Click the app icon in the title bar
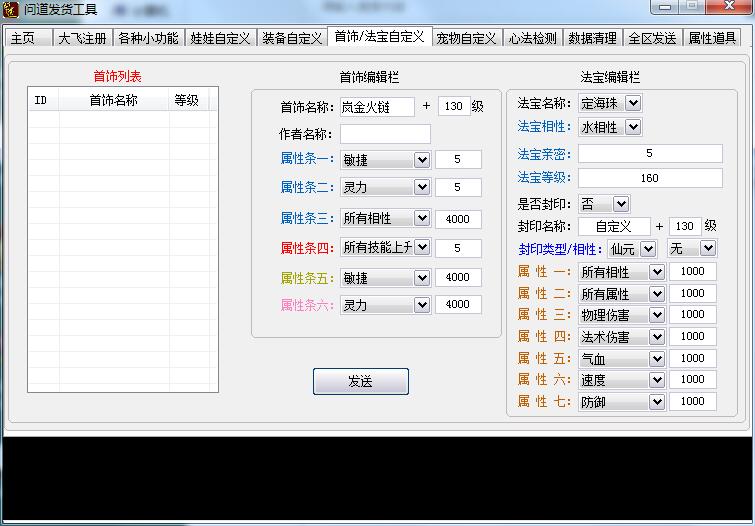 11,9
